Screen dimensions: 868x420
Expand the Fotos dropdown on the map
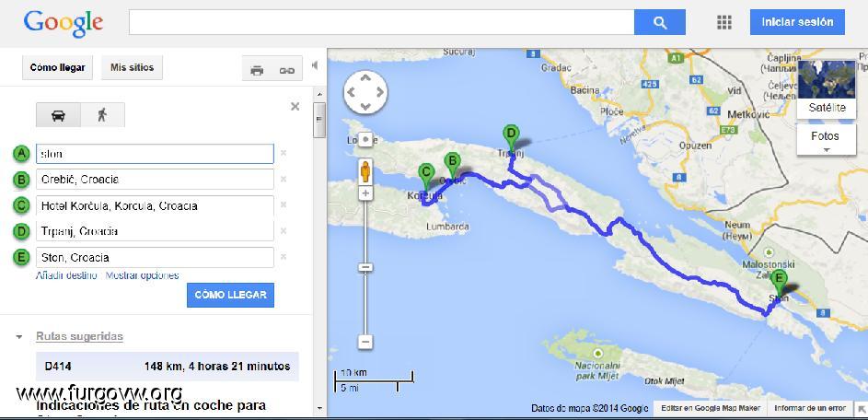(826, 141)
